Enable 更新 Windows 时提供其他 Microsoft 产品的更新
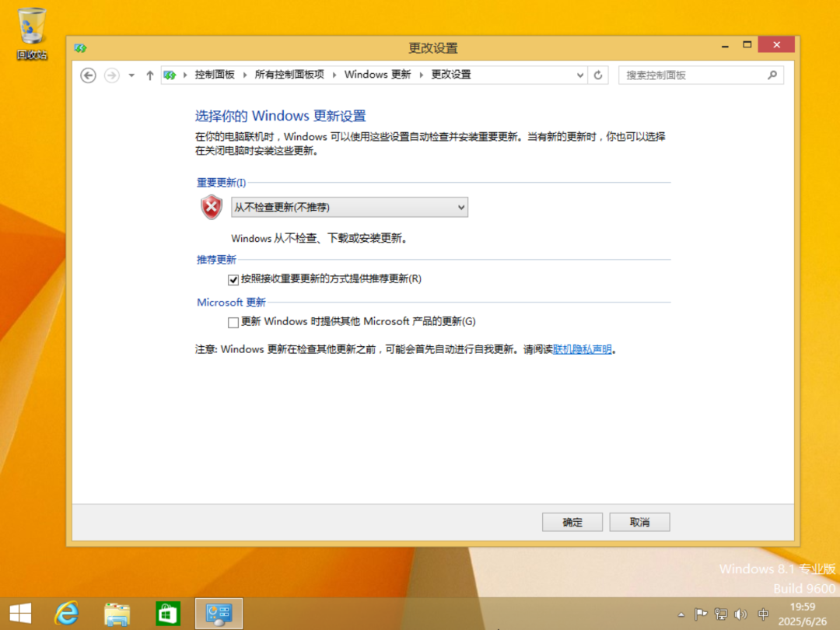The width and height of the screenshot is (840, 630). pos(233,323)
